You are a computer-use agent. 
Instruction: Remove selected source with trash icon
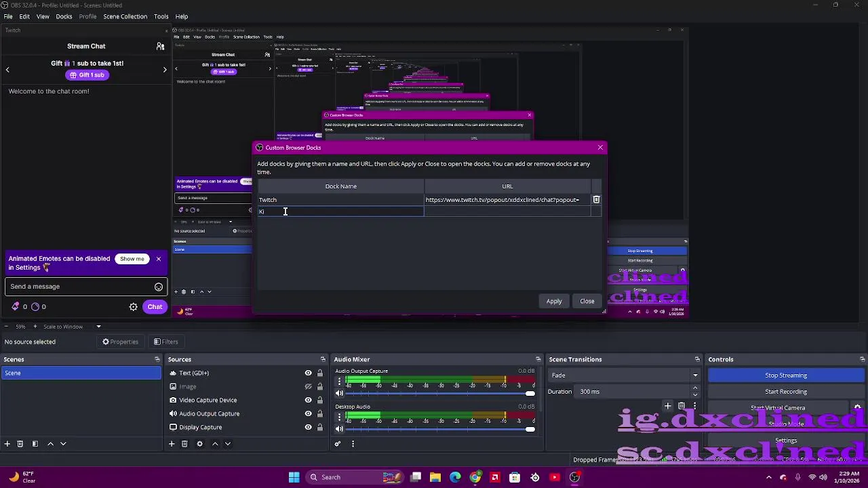point(184,443)
